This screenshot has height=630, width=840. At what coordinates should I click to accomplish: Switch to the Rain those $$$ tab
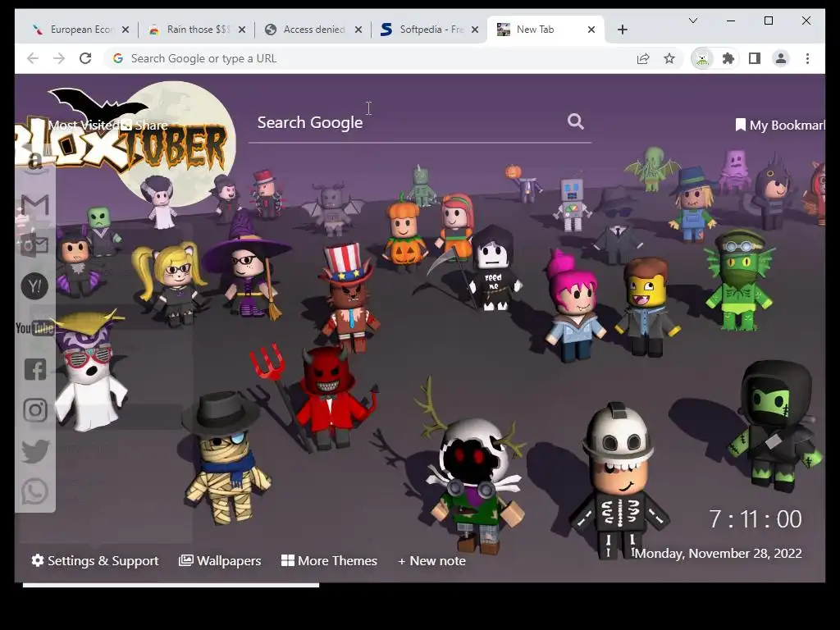197,30
